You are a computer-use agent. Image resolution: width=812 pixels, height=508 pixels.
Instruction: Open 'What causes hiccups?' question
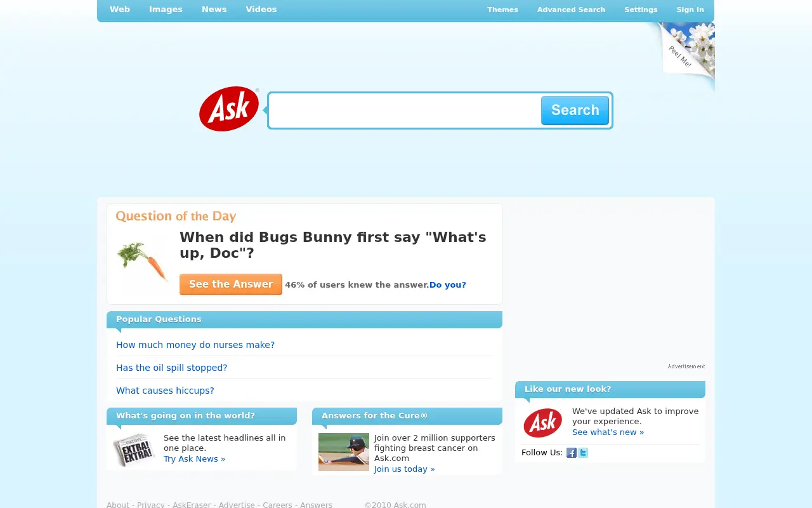tap(165, 391)
